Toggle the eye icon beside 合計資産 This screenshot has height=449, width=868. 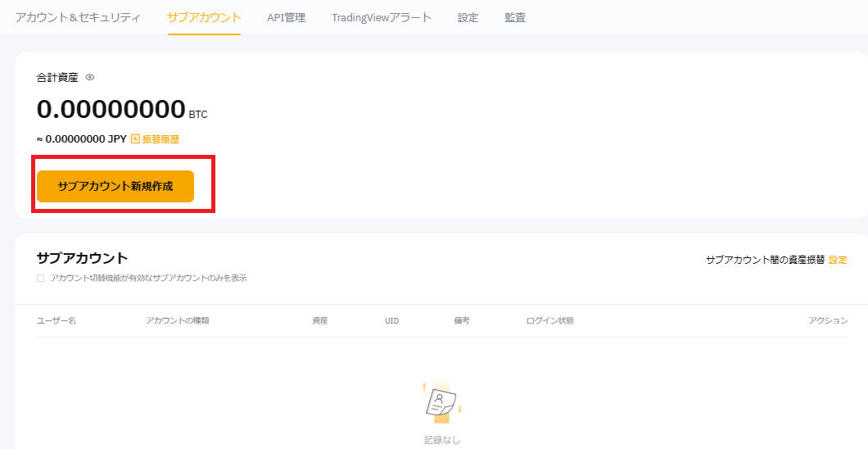[90, 77]
